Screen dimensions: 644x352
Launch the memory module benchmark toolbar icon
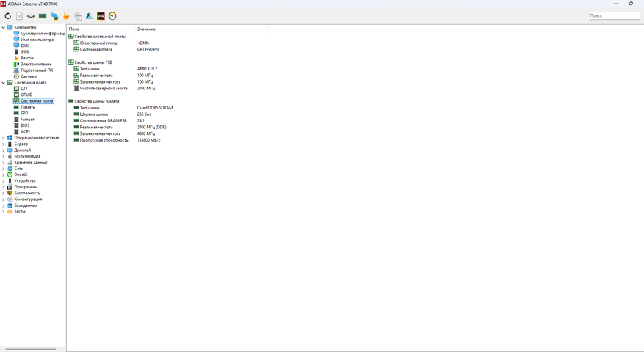coord(43,16)
